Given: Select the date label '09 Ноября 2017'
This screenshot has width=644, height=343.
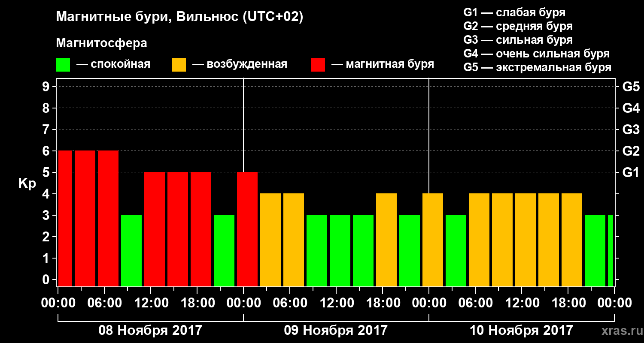Looking at the screenshot, I should point(336,331).
